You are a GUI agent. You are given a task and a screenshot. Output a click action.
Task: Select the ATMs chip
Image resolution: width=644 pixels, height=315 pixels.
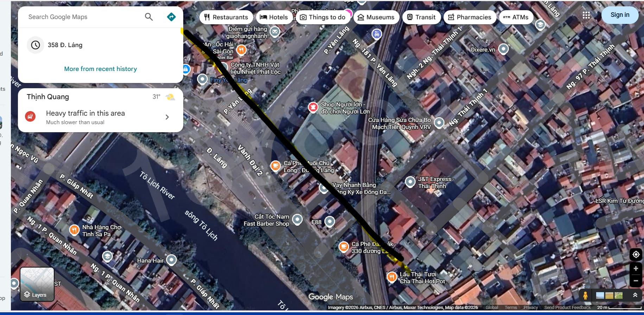point(516,17)
